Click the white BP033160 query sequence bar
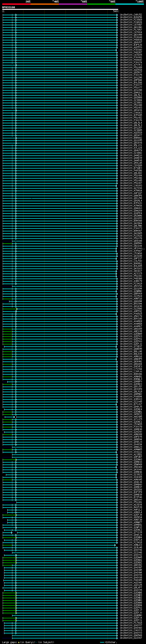 [60, 9]
